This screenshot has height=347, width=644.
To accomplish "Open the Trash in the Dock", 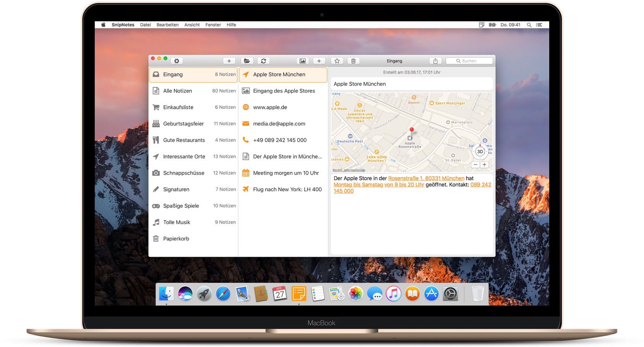I will tap(478, 294).
